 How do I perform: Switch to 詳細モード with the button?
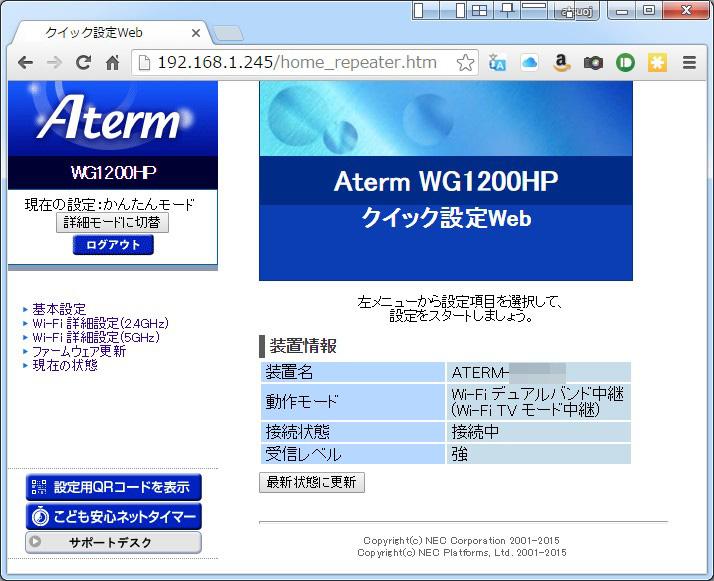click(112, 222)
